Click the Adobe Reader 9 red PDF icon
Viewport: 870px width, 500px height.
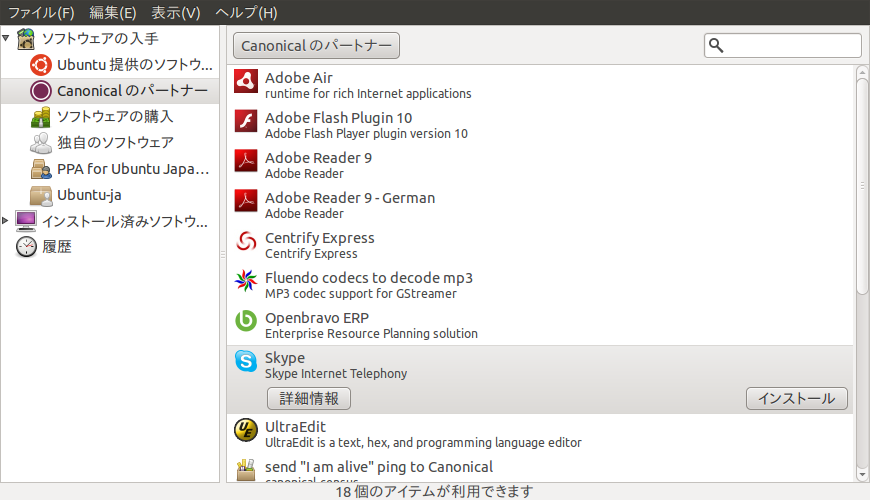click(246, 161)
